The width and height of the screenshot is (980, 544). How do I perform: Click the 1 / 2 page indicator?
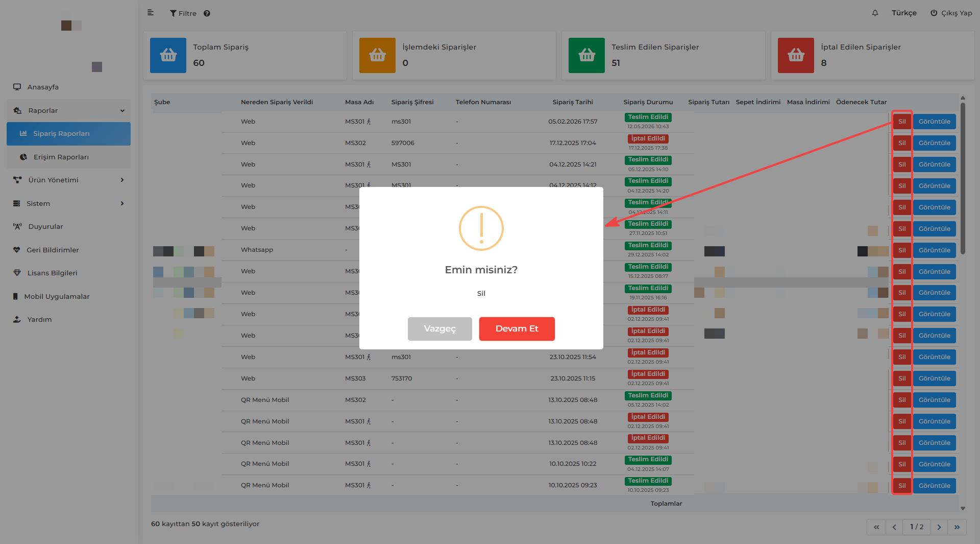tap(917, 527)
